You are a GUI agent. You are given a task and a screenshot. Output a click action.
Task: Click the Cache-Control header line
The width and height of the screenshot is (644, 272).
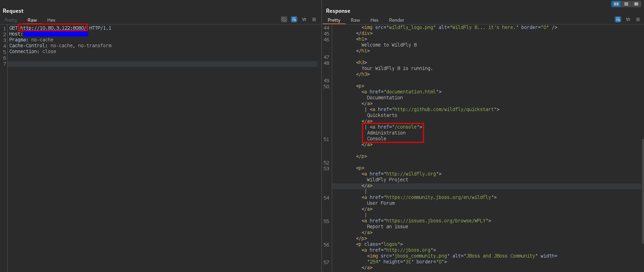60,46
